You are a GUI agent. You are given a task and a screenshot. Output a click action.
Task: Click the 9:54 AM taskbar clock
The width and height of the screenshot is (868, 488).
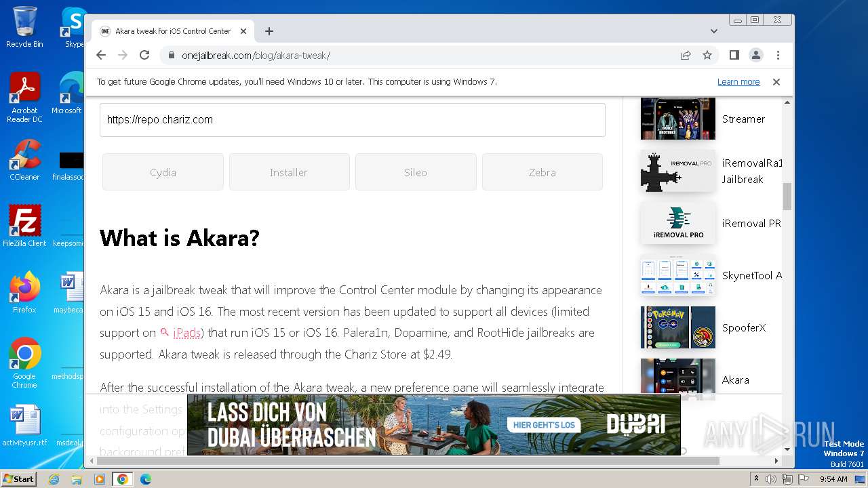tap(833, 479)
